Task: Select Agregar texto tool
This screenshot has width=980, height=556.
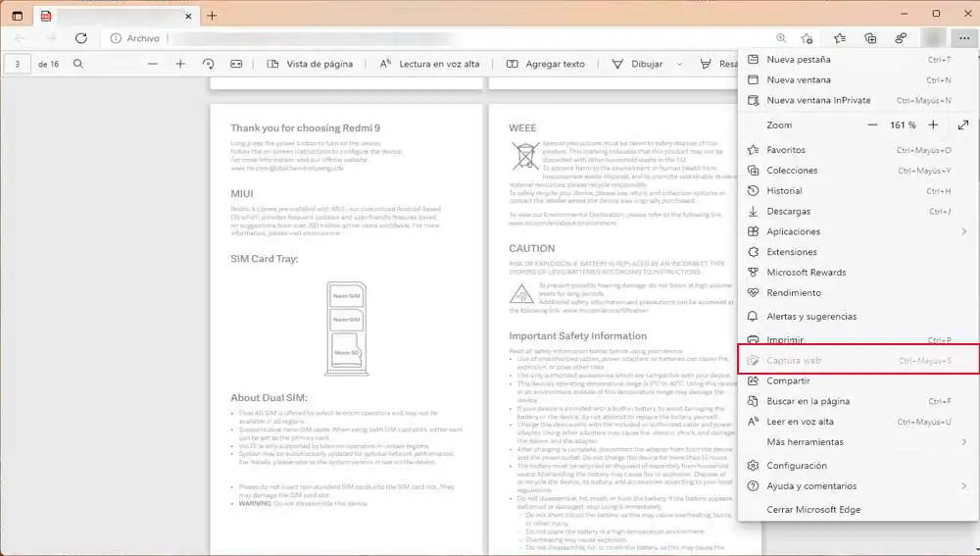Action: pyautogui.click(x=546, y=64)
